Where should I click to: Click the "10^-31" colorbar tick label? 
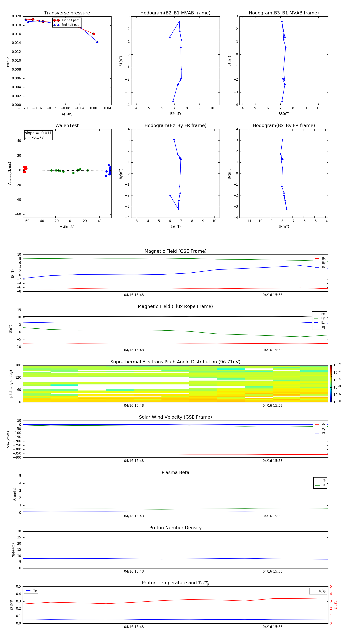point(337,402)
